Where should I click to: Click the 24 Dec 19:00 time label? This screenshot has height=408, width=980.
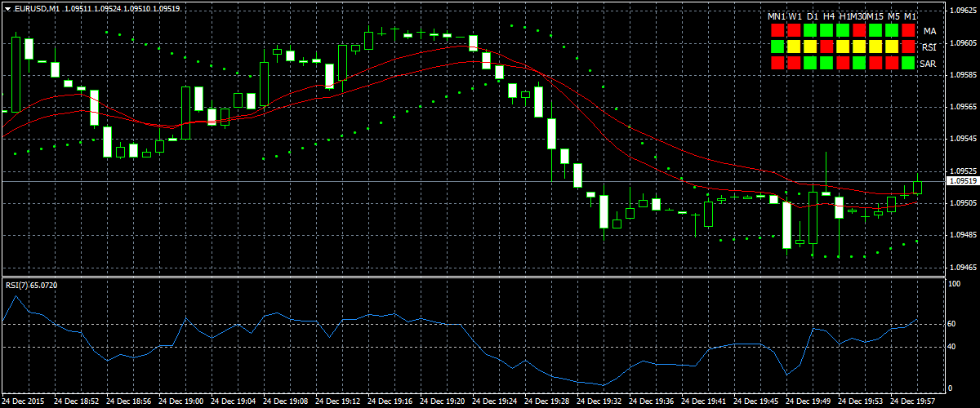pyautogui.click(x=181, y=401)
